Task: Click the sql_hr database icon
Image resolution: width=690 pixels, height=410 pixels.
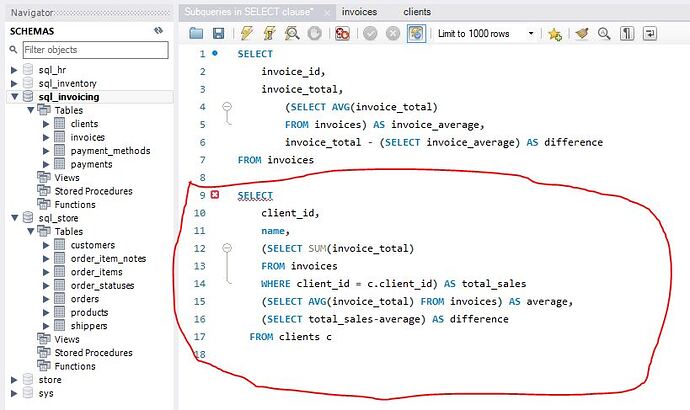Action: pos(28,70)
